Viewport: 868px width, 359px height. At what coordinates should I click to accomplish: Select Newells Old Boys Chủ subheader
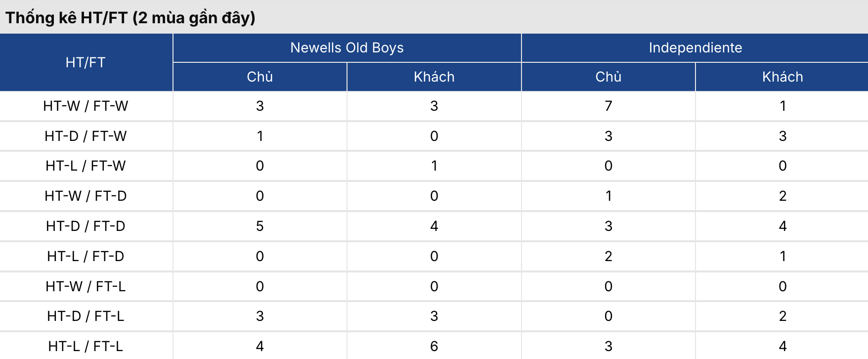pos(260,77)
